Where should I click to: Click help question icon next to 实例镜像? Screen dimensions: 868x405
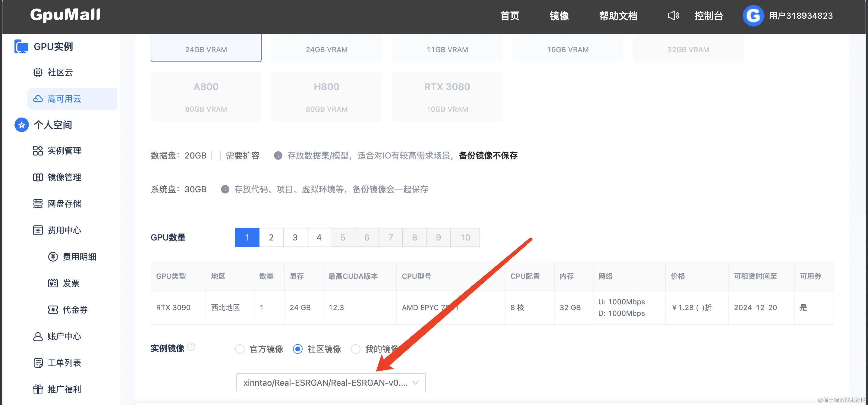click(191, 346)
